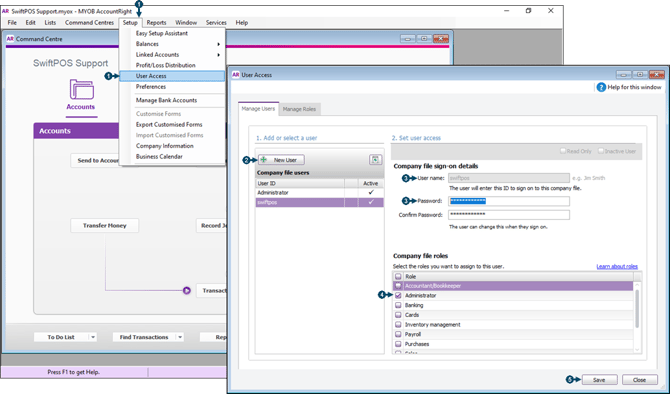Open the File menu
This screenshot has height=394, width=670.
[12, 23]
